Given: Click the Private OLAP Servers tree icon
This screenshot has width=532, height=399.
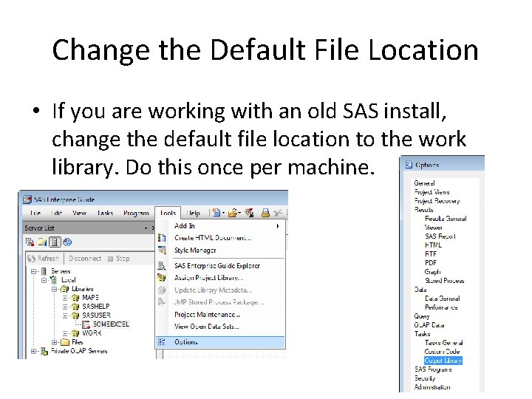Looking at the screenshot, I should tap(44, 351).
